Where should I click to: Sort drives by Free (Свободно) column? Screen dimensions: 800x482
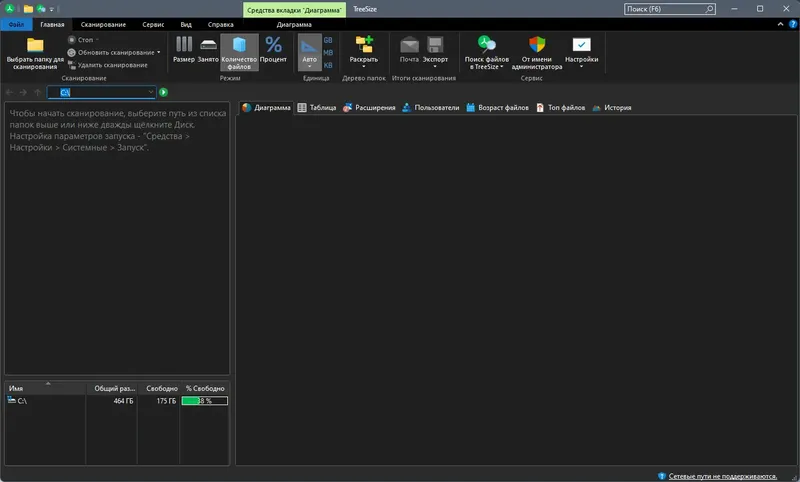tap(159, 388)
